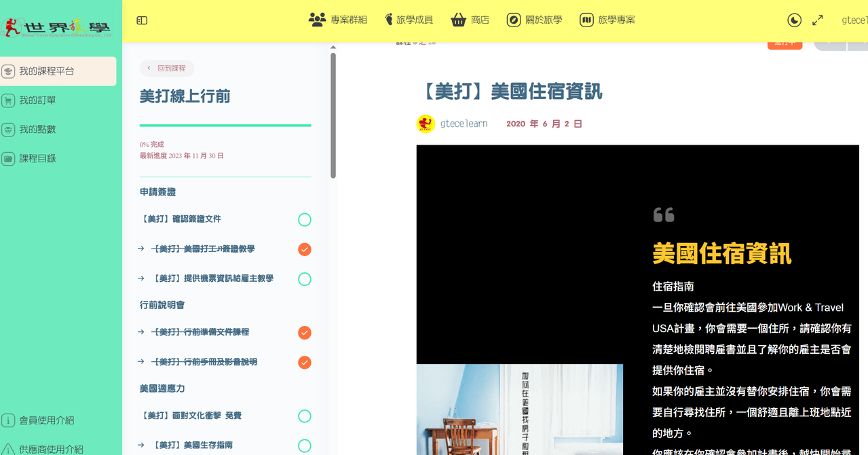The width and height of the screenshot is (868, 455).
Task: Open 專案群組 in top navigation
Action: coord(338,20)
